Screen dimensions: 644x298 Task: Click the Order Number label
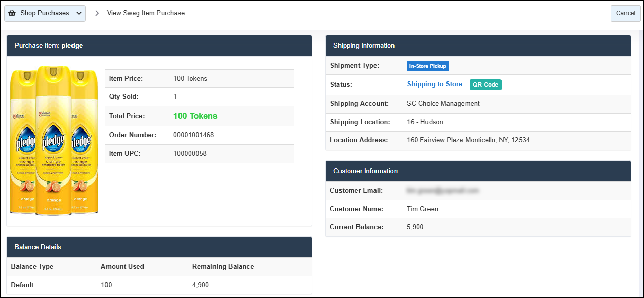[x=133, y=135]
